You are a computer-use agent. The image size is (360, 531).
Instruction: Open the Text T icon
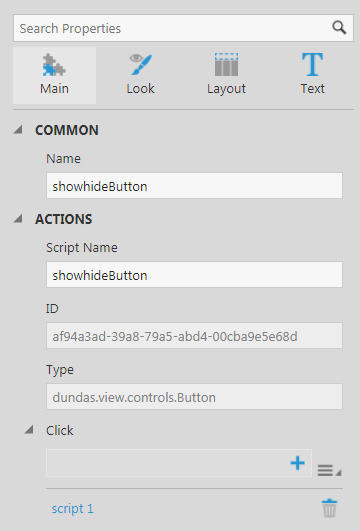tap(312, 64)
